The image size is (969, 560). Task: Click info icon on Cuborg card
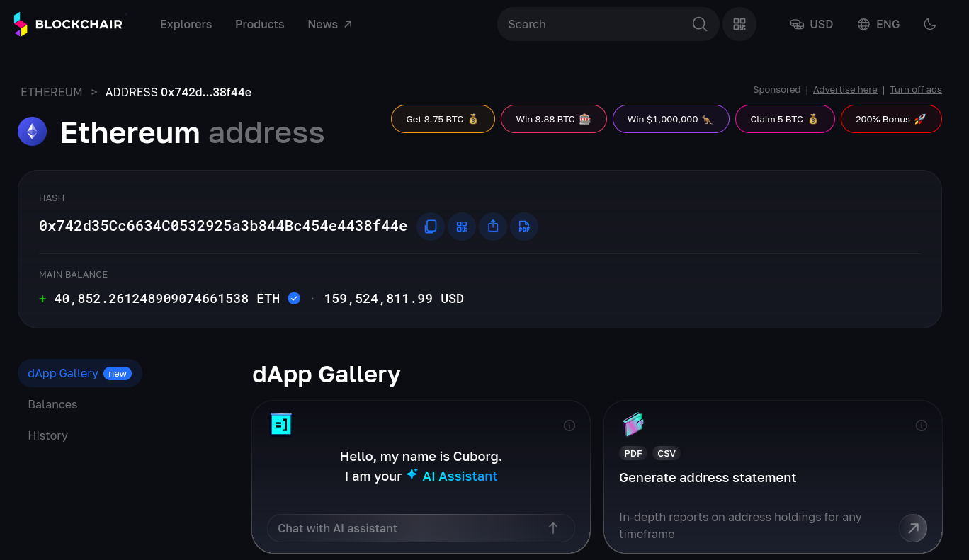click(569, 425)
